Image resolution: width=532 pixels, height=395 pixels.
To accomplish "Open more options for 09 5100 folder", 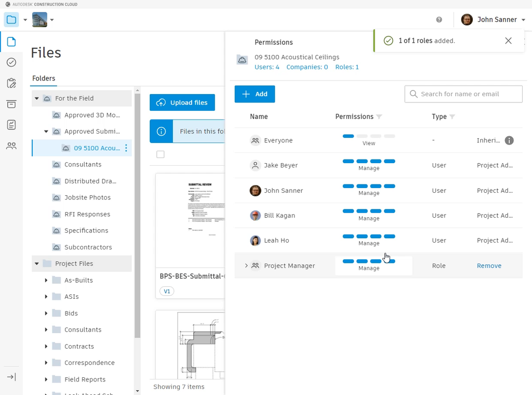I will click(x=126, y=148).
